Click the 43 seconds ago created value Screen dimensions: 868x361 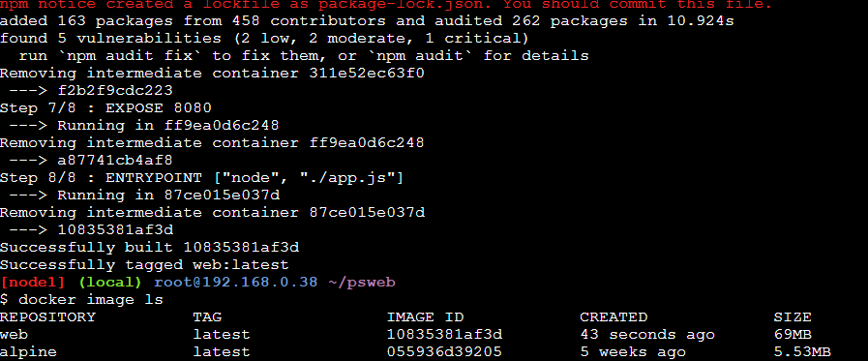pyautogui.click(x=647, y=335)
